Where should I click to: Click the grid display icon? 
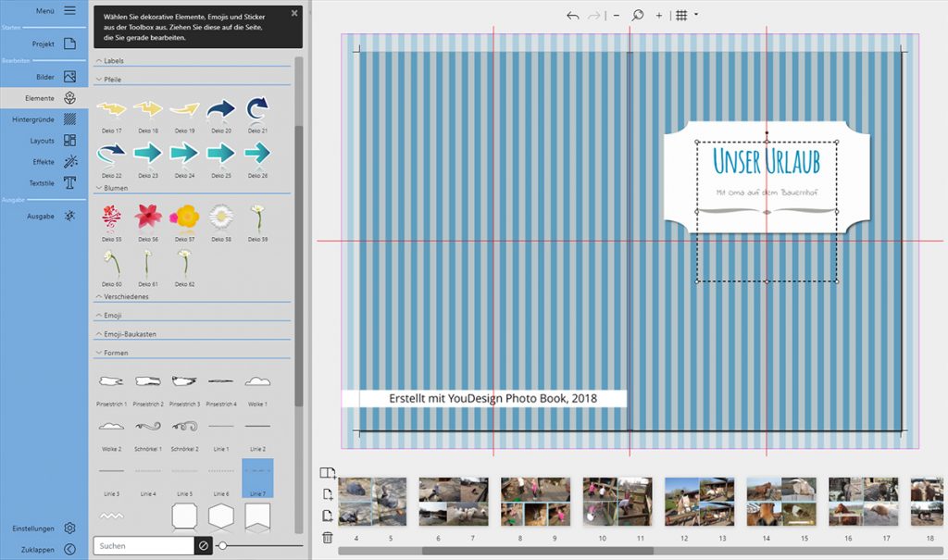click(x=681, y=16)
